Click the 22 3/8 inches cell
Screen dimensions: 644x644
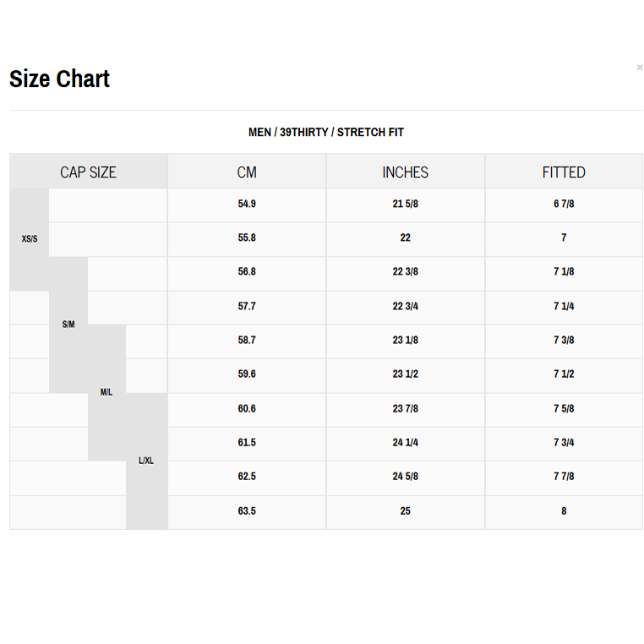[x=405, y=272]
